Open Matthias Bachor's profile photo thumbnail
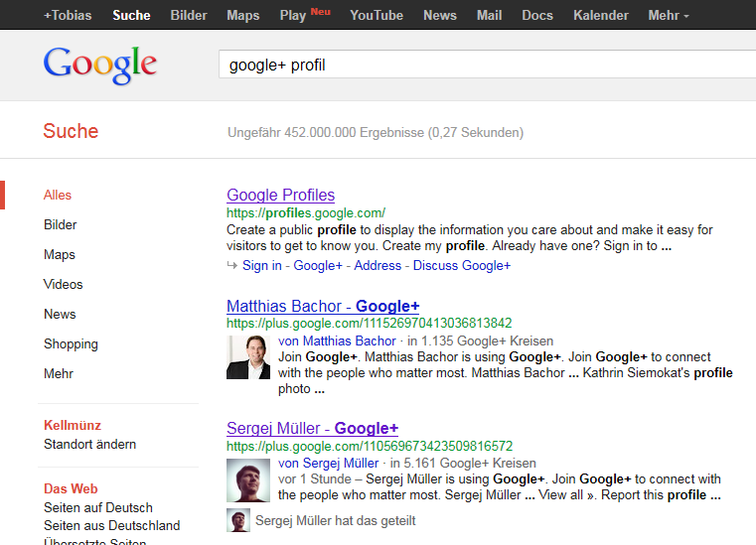 pos(248,357)
